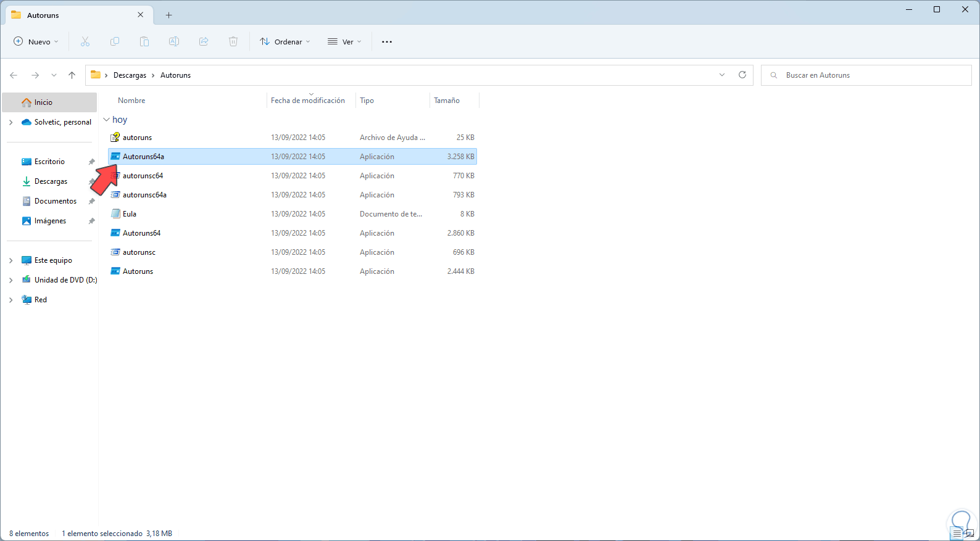Select the Autoruns application icon at list bottom
Image resolution: width=980 pixels, height=541 pixels.
pyautogui.click(x=115, y=271)
